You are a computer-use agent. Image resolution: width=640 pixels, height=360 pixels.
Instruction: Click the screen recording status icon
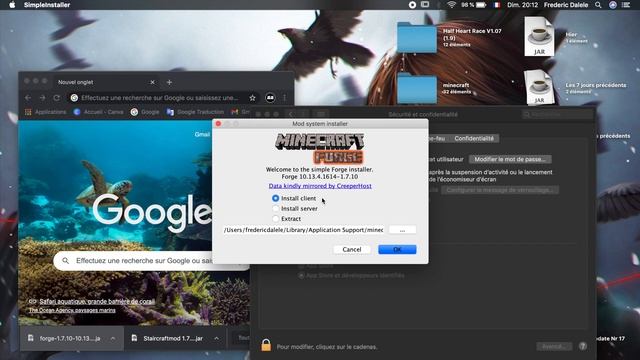(x=412, y=5)
